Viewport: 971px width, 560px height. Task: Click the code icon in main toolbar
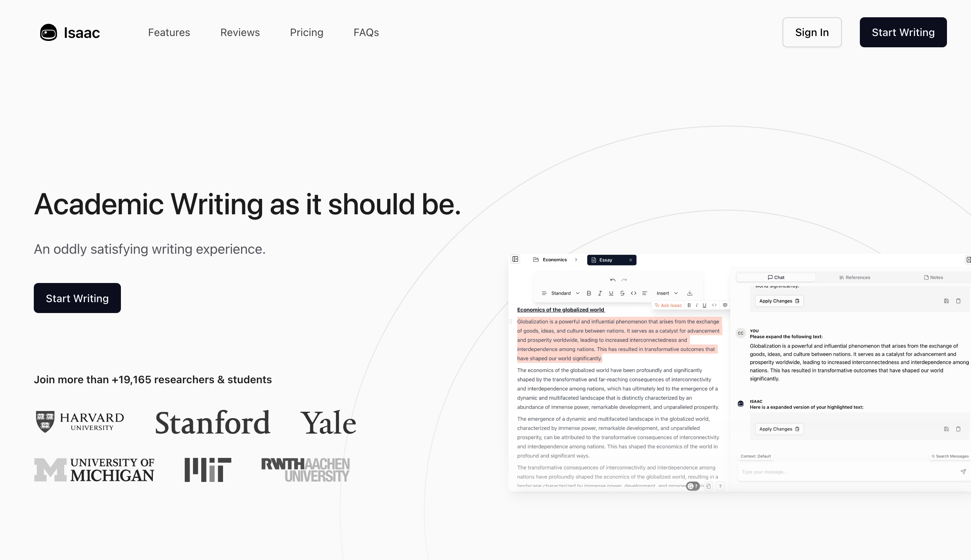tap(633, 293)
